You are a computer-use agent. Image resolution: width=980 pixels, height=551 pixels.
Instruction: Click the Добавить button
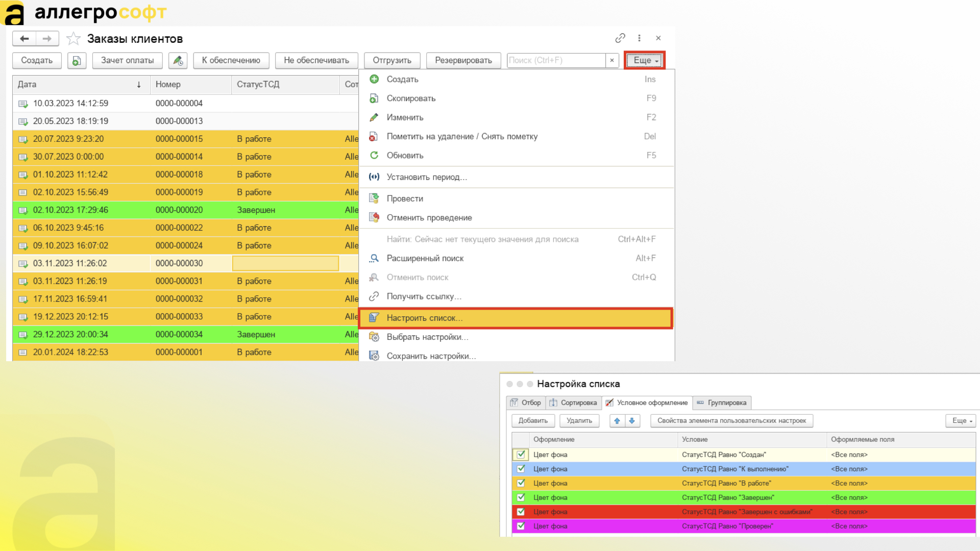pos(533,420)
